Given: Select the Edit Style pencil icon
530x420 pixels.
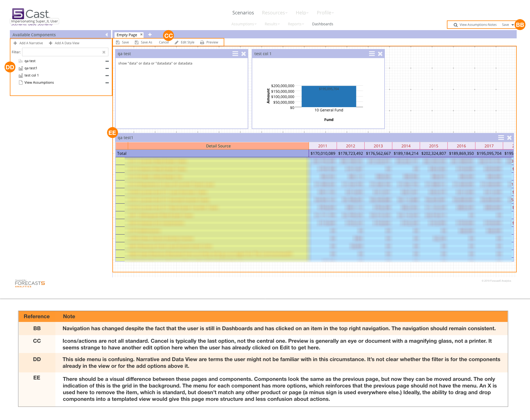Looking at the screenshot, I should [x=176, y=42].
